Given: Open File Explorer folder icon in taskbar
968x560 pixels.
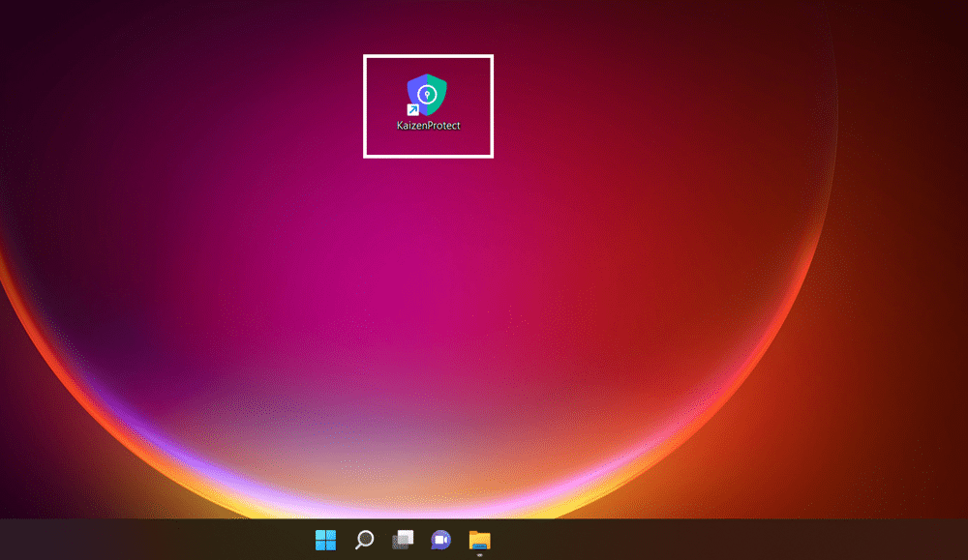Looking at the screenshot, I should click(480, 539).
